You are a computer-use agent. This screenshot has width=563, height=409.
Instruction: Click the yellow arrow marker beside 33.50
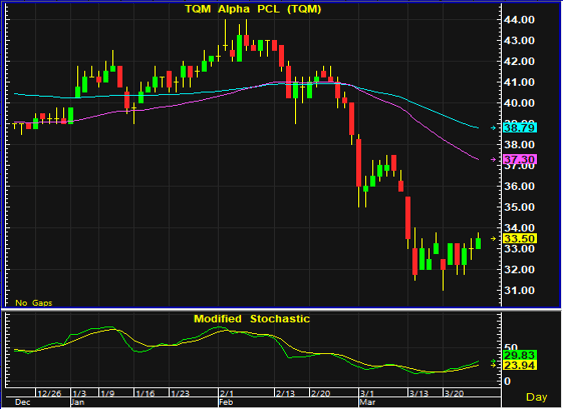pos(493,238)
